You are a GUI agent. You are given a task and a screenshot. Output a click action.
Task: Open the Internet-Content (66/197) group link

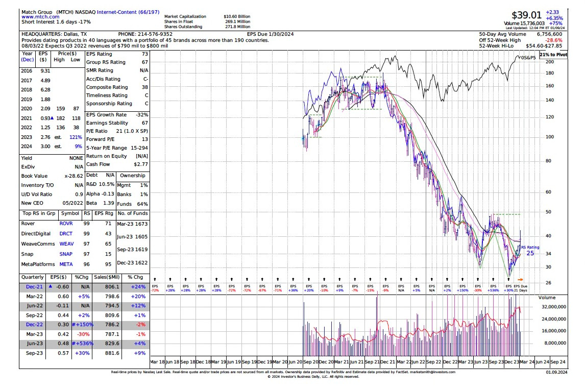(128, 12)
